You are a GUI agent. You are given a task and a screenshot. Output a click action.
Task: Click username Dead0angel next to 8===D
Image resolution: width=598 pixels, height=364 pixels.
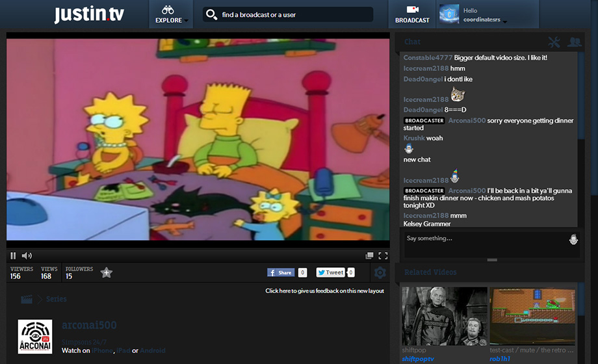(423, 110)
